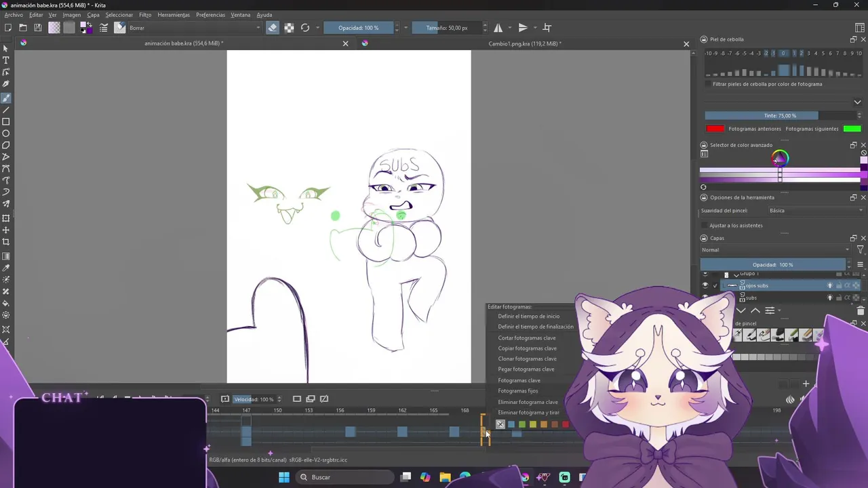Open a file with toolbar folder icon

(x=23, y=28)
